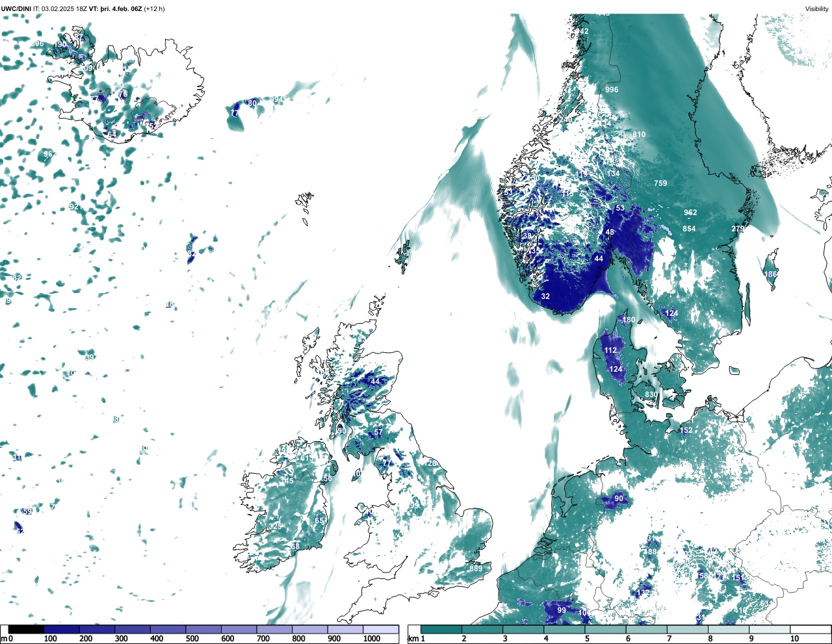832x644 pixels.
Task: Click the black 0–100 m legend swatch
Action: point(26,629)
